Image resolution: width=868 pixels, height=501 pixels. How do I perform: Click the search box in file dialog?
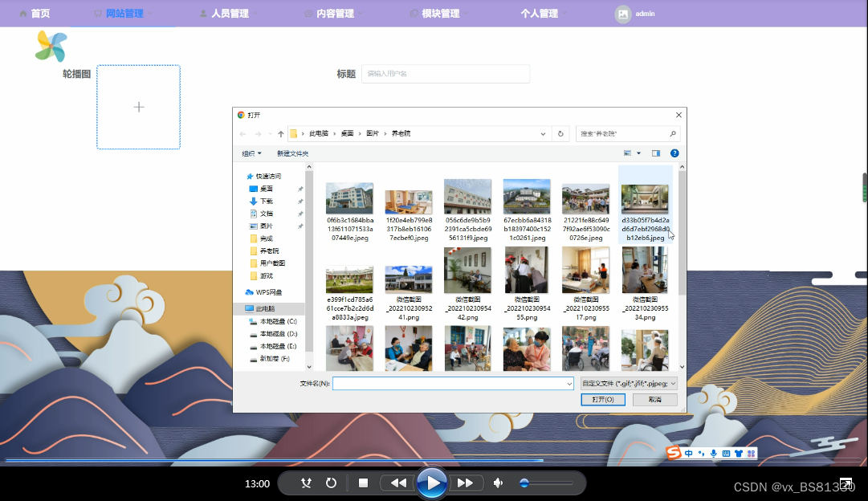point(628,133)
